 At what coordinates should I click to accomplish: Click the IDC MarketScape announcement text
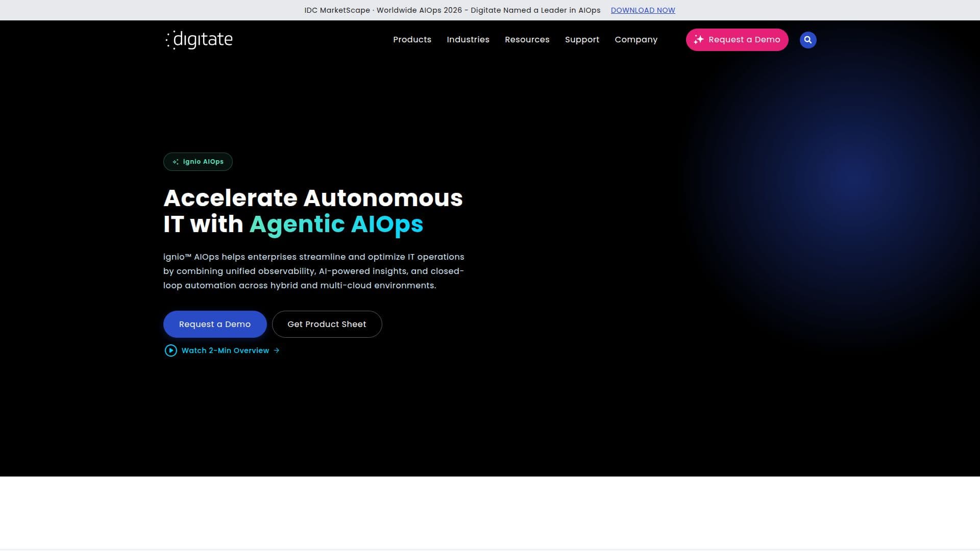[x=452, y=10]
